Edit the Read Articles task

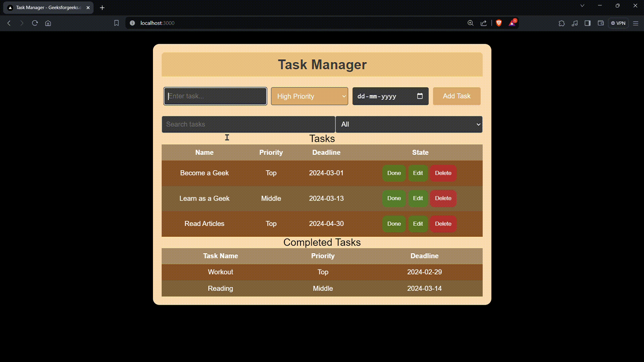[418, 224]
